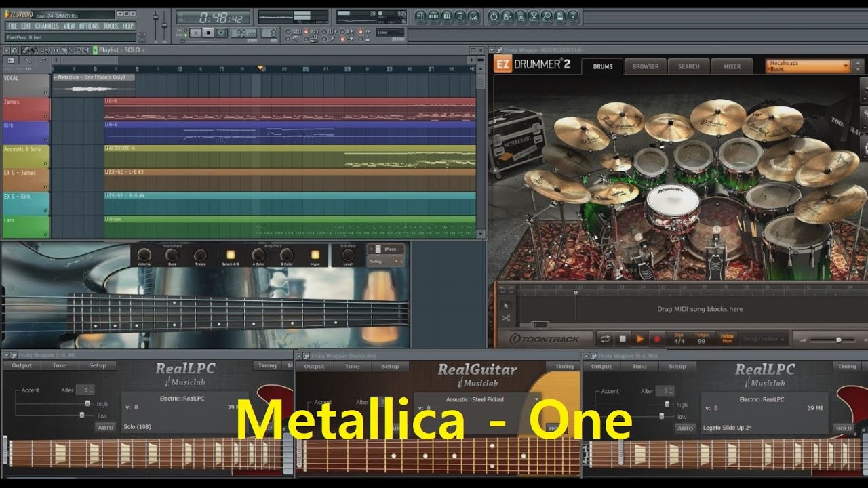868x488 pixels.
Task: Select the Draw (pencil) tool in Playlist
Action: pyautogui.click(x=24, y=49)
